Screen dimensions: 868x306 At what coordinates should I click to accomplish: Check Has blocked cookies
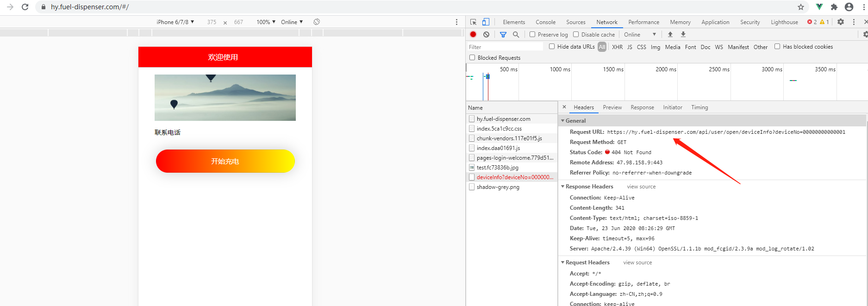click(x=777, y=46)
